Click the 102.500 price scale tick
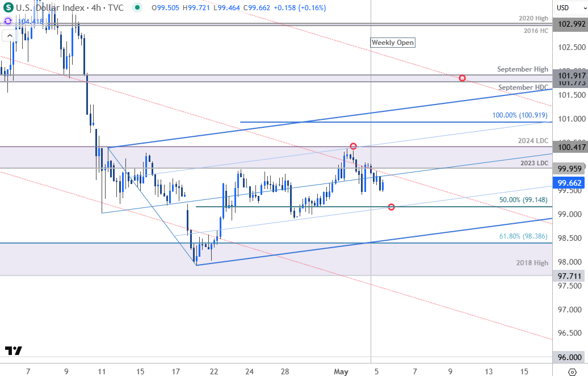The image size is (588, 376). coord(572,47)
